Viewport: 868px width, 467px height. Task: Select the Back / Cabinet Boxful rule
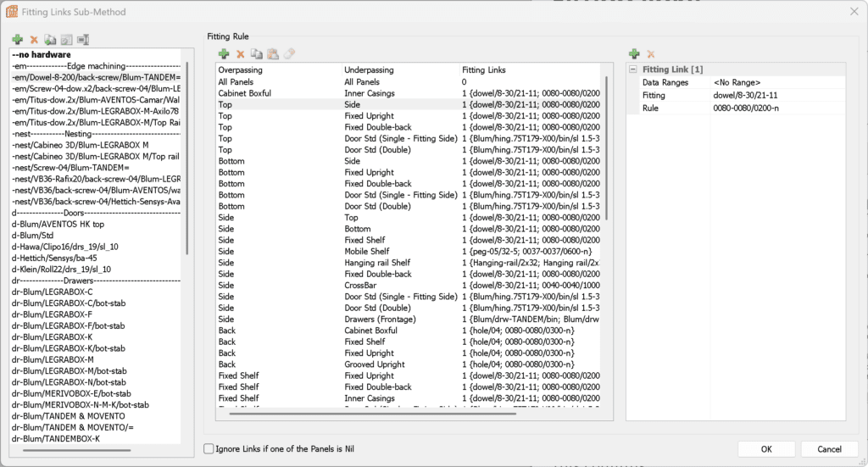[408, 331]
